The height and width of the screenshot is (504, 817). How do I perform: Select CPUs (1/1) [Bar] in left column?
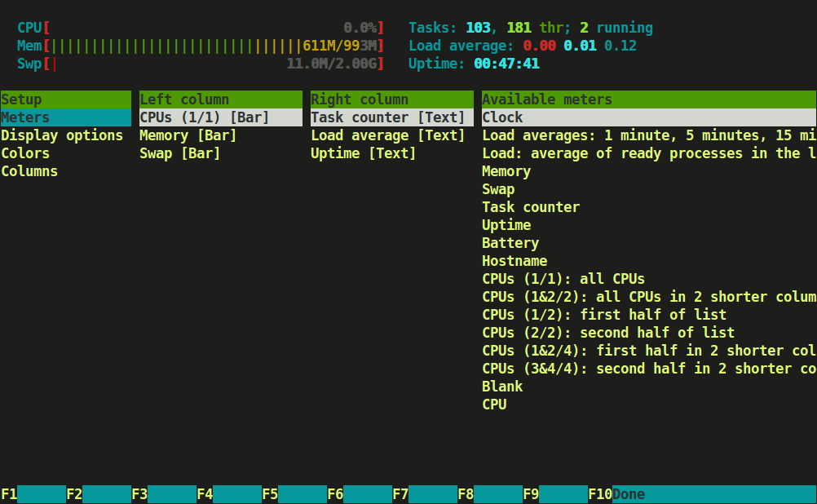pyautogui.click(x=220, y=117)
